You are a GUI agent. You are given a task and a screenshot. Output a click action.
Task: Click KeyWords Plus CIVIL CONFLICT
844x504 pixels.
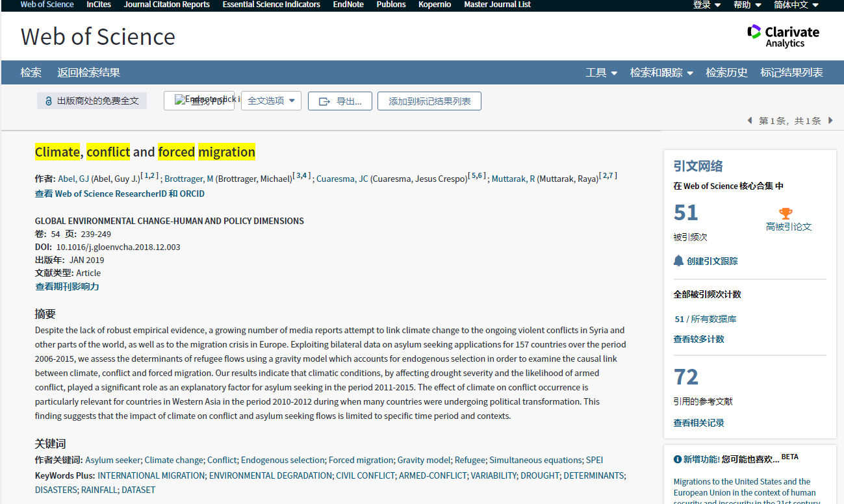pyautogui.click(x=365, y=475)
